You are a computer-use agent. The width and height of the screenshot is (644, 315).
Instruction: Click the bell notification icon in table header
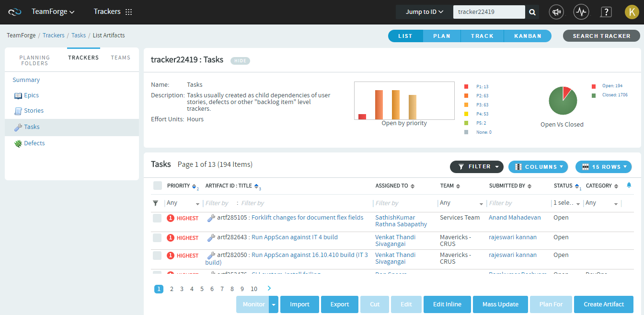point(629,185)
